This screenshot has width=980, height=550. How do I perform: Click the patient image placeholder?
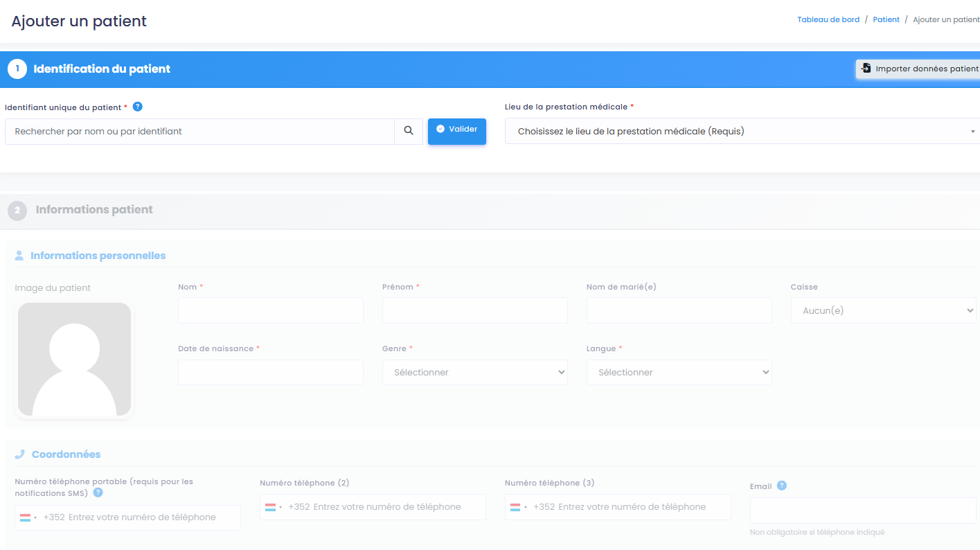[74, 360]
